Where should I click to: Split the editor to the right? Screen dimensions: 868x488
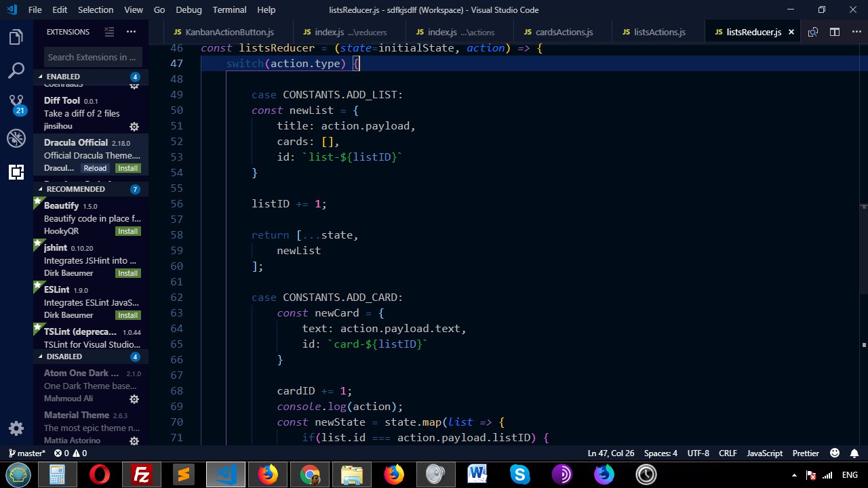coord(835,32)
